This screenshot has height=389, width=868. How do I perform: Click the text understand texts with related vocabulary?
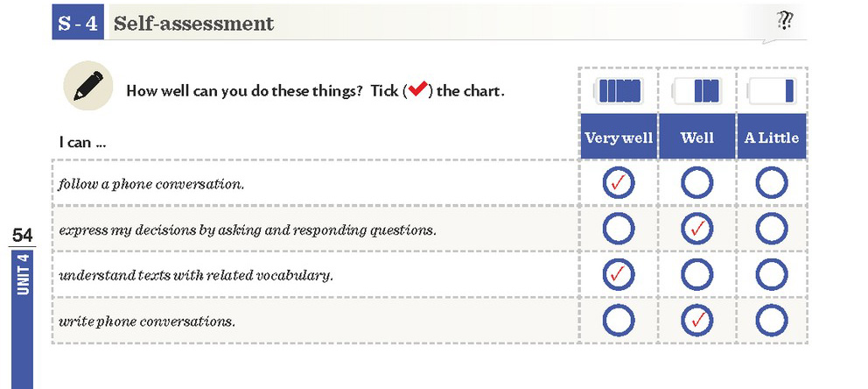[196, 275]
